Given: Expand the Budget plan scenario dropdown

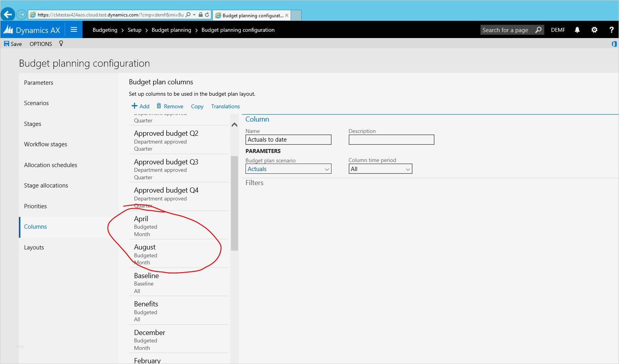Looking at the screenshot, I should 326,169.
